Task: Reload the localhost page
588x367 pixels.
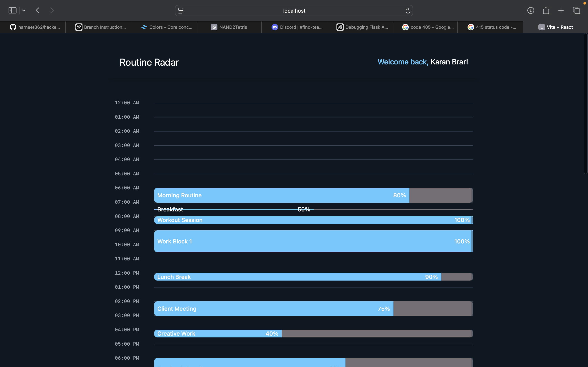Action: point(408,11)
